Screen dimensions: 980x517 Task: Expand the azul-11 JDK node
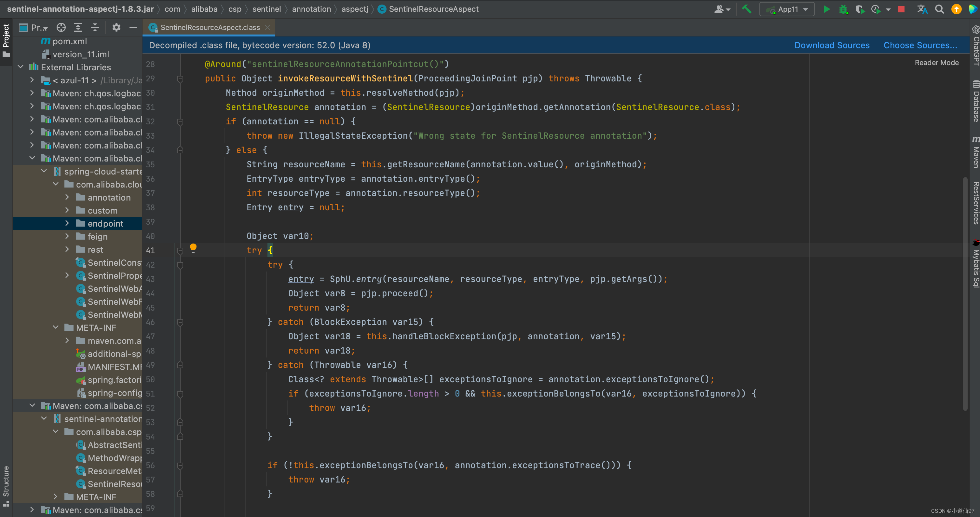[32, 80]
